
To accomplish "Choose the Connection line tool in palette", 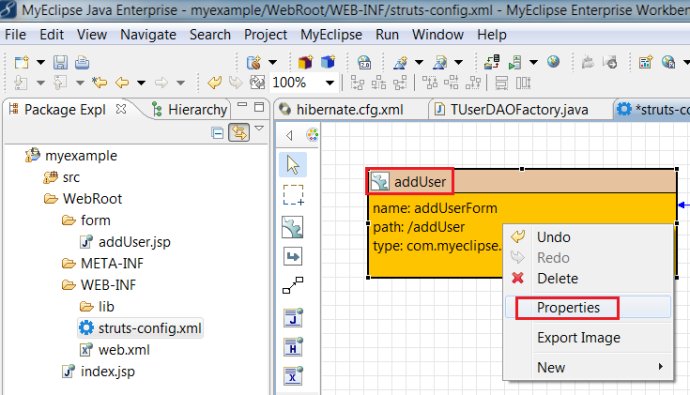I will [293, 285].
